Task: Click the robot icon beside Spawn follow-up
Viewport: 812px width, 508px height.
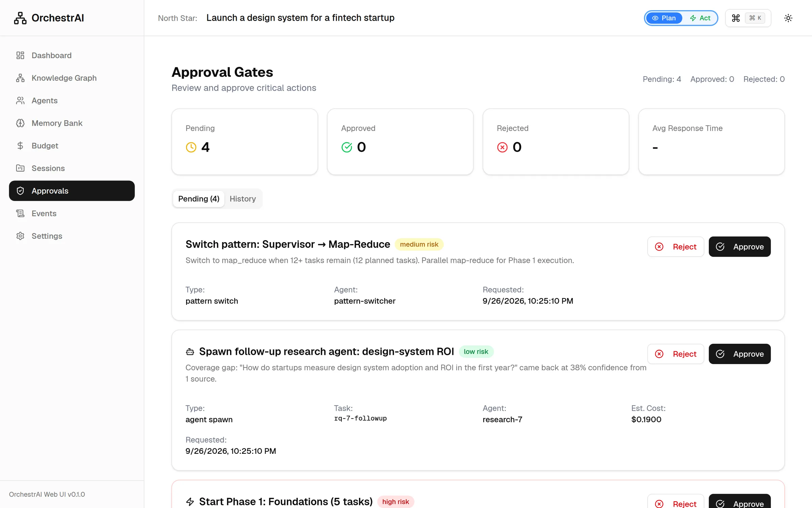Action: tap(190, 352)
